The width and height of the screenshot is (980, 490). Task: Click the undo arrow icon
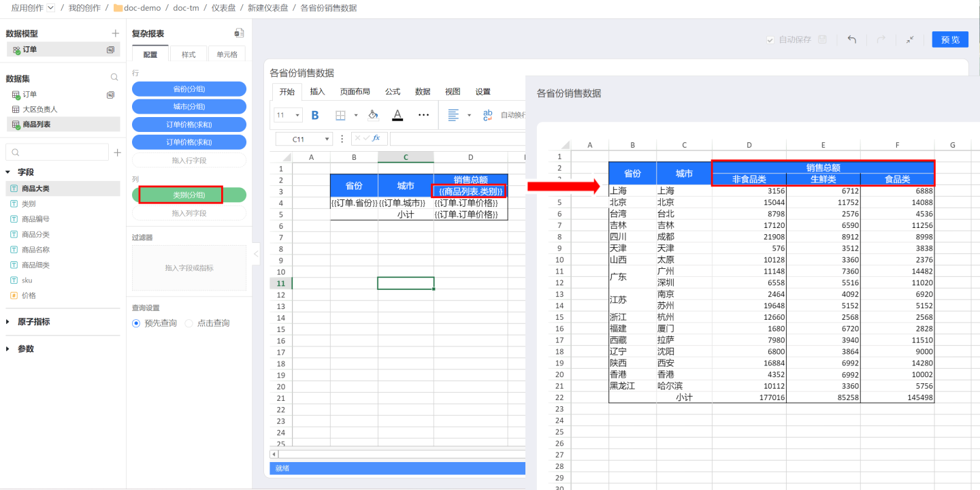coord(851,39)
